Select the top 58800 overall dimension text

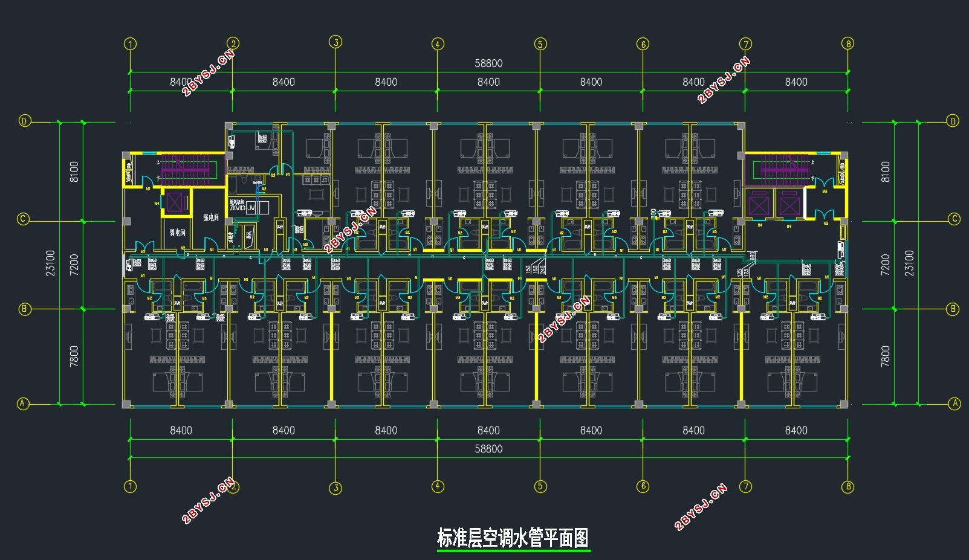[x=488, y=63]
